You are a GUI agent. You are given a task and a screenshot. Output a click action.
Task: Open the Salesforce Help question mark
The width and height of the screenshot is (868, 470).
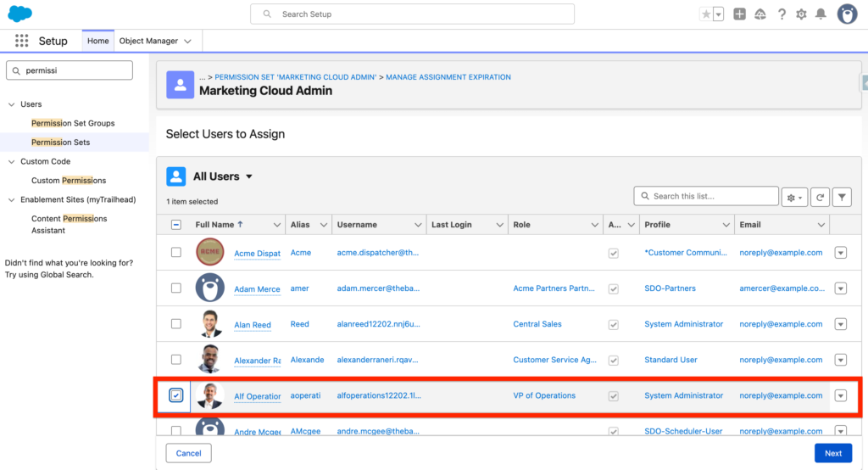pyautogui.click(x=781, y=14)
